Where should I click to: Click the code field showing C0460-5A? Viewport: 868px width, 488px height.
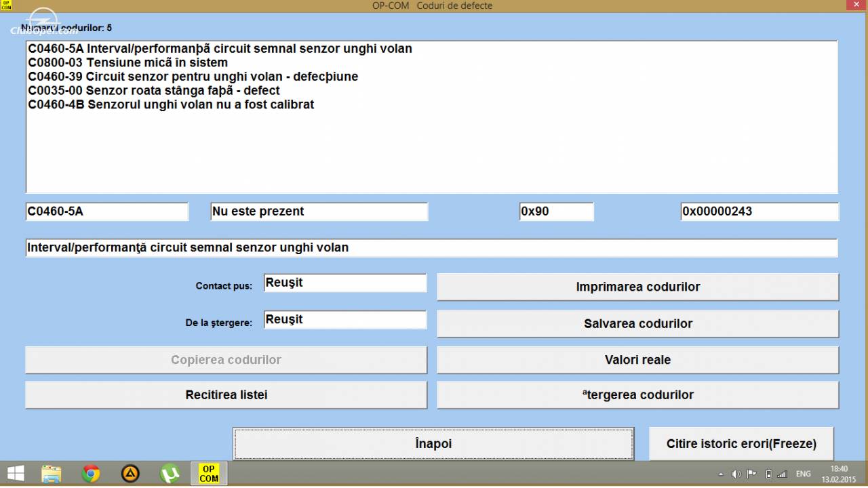click(x=107, y=211)
